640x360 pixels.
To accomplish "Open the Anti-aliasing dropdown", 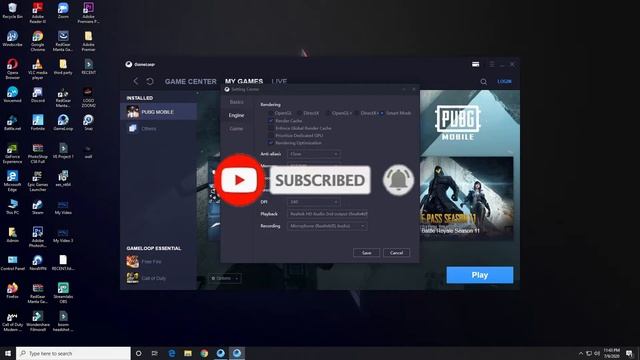I will tap(314, 154).
